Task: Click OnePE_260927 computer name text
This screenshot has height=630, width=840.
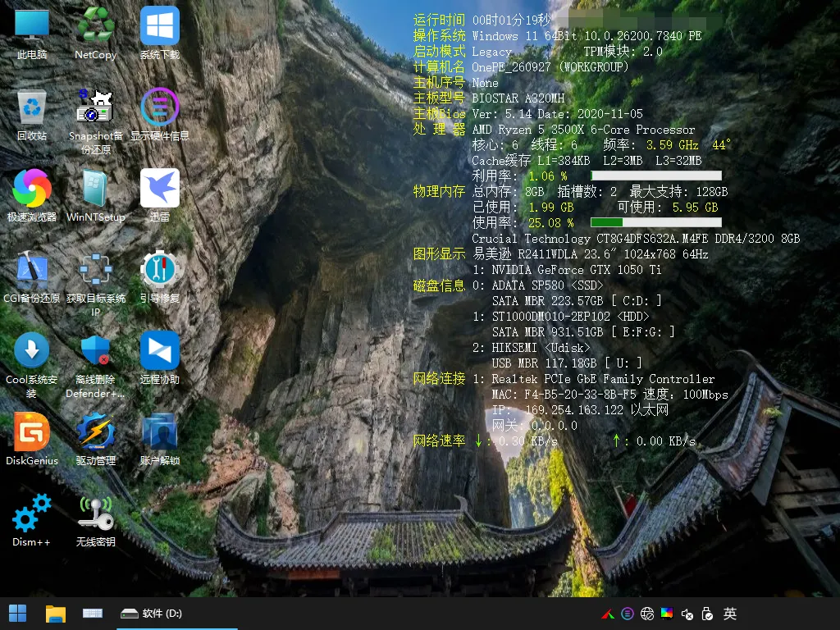Action: tap(550, 67)
